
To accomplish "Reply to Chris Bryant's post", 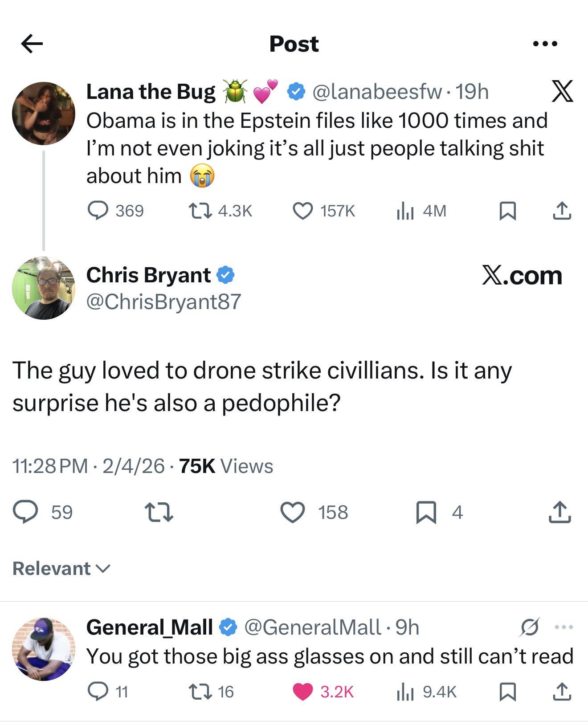I will pyautogui.click(x=25, y=512).
